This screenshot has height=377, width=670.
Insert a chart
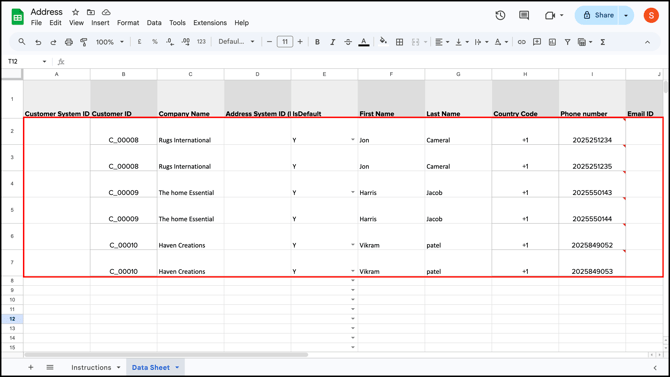(x=552, y=42)
